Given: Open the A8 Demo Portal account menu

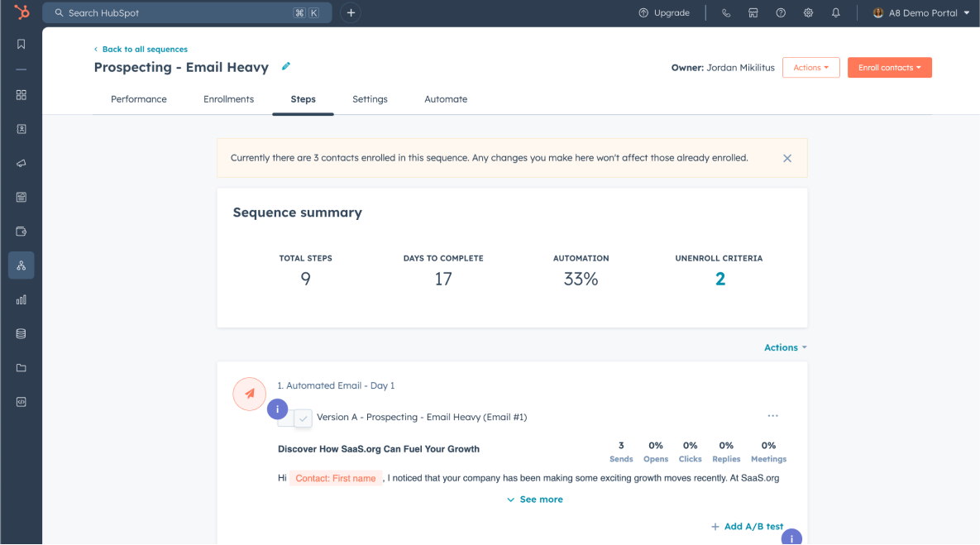Looking at the screenshot, I should point(920,12).
